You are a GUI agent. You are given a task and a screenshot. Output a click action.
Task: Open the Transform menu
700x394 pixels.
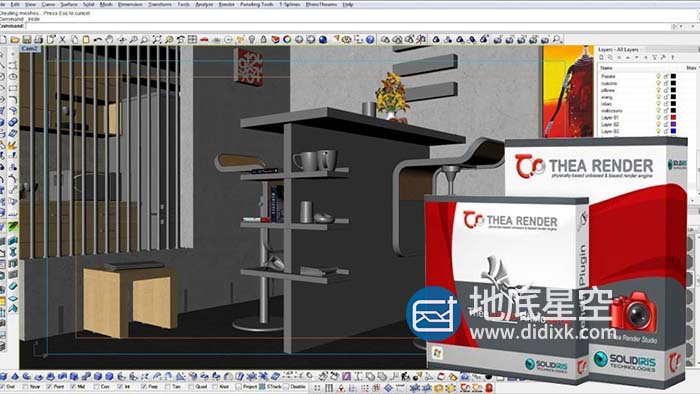[x=160, y=4]
